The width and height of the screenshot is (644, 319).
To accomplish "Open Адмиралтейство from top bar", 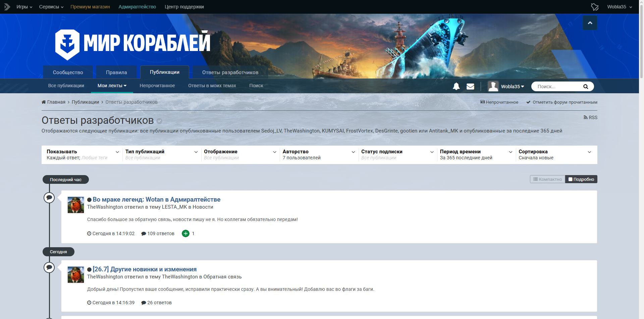I will tap(137, 7).
